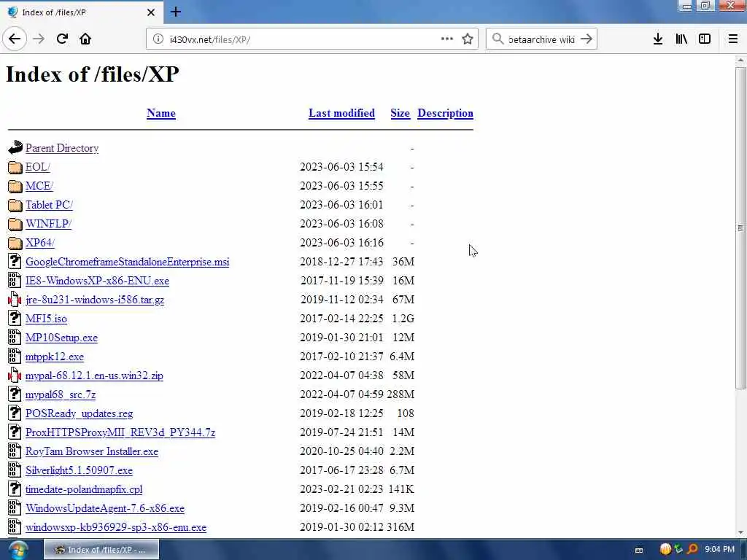This screenshot has height=560, width=747.
Task: Open POSReady_updates.reg link
Action: tap(79, 413)
